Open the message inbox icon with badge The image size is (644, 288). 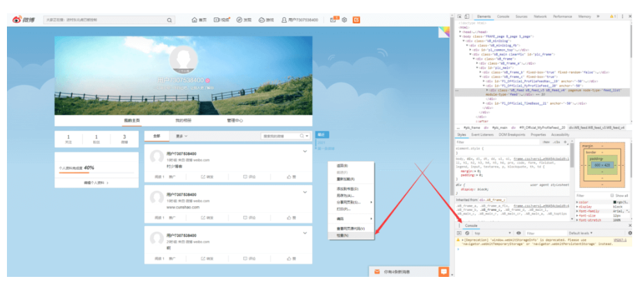(333, 20)
